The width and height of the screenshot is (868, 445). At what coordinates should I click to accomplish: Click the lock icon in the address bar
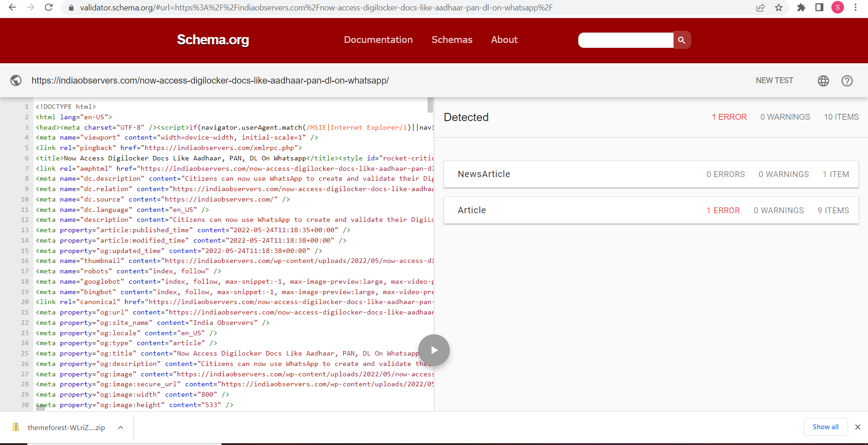71,8
